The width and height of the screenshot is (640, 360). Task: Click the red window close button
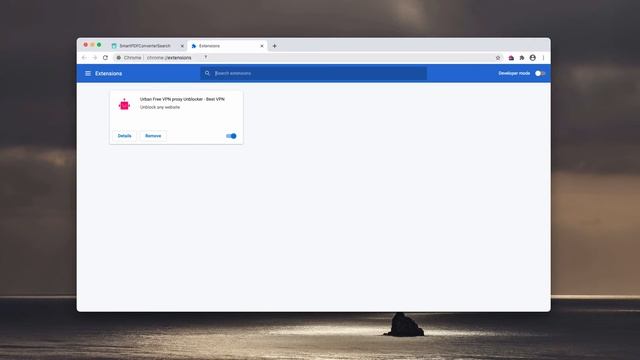click(86, 45)
